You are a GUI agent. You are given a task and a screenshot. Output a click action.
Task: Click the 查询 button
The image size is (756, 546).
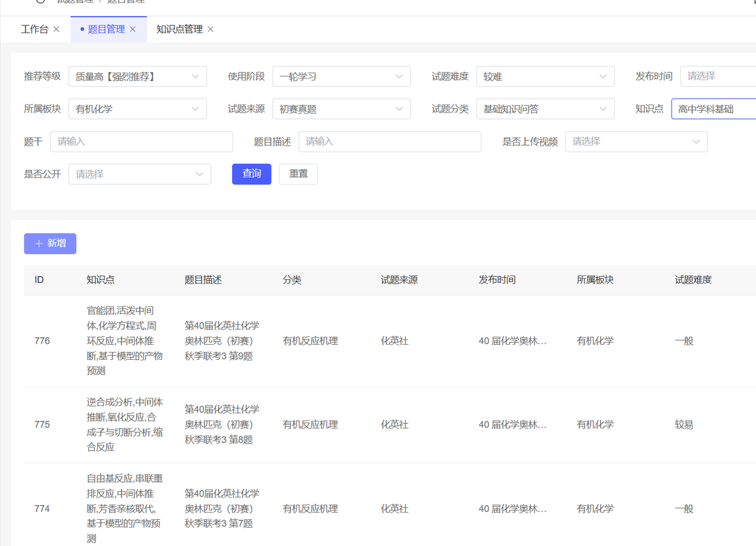[x=252, y=174]
